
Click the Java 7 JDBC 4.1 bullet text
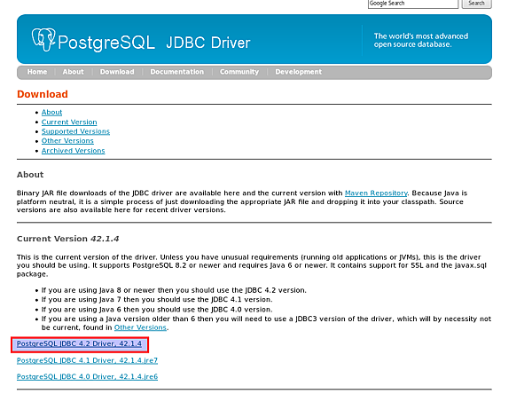[157, 300]
